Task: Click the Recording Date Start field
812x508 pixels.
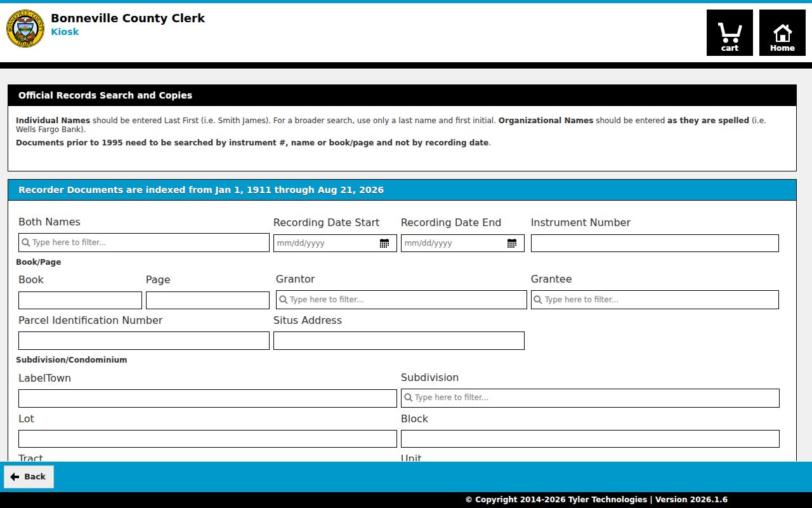Action: point(335,243)
